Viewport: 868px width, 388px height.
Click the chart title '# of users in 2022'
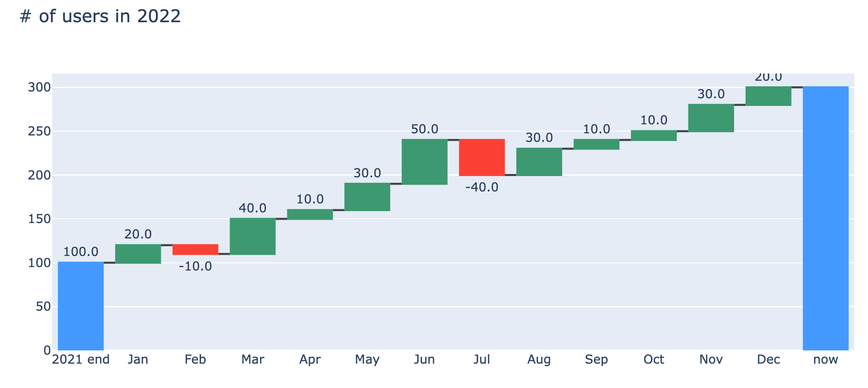(100, 17)
